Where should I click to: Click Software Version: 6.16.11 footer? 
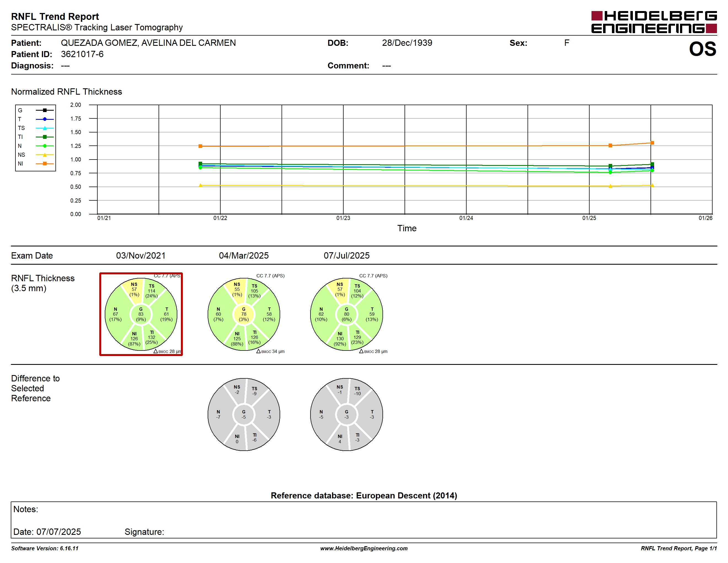(45, 548)
